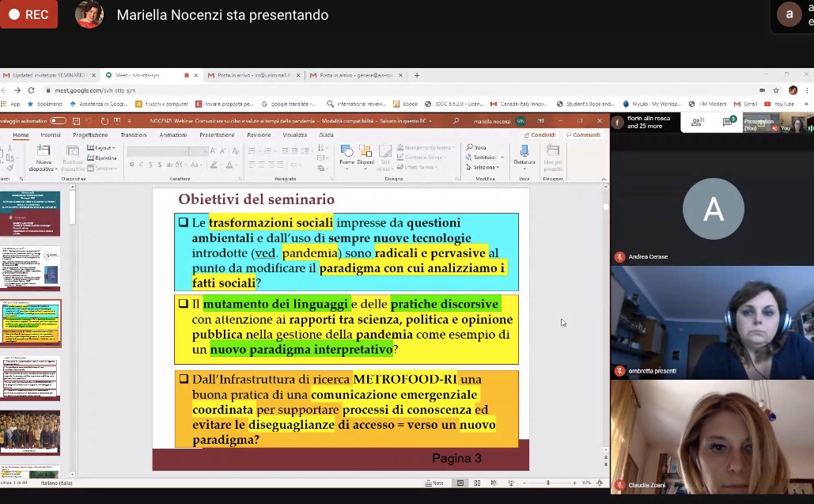Open the Animazioni ribbon tab
This screenshot has width=814, height=504.
pos(173,135)
